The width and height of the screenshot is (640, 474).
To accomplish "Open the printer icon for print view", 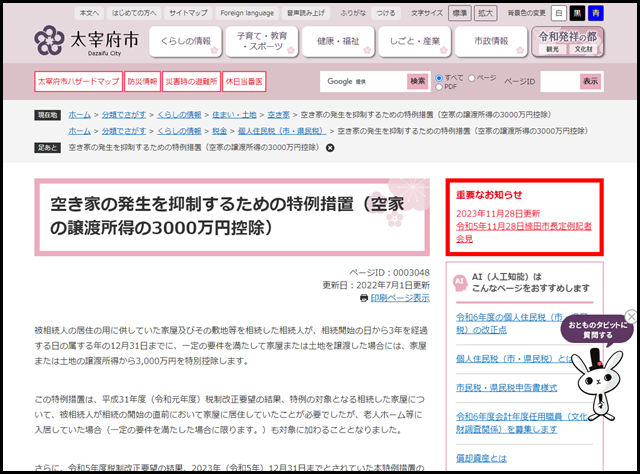I will 364,298.
